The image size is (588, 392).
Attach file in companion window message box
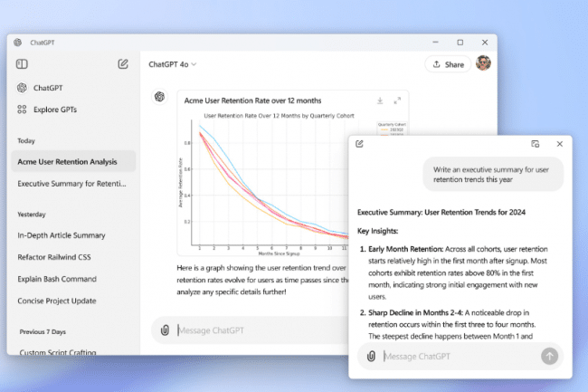pyautogui.click(x=371, y=356)
